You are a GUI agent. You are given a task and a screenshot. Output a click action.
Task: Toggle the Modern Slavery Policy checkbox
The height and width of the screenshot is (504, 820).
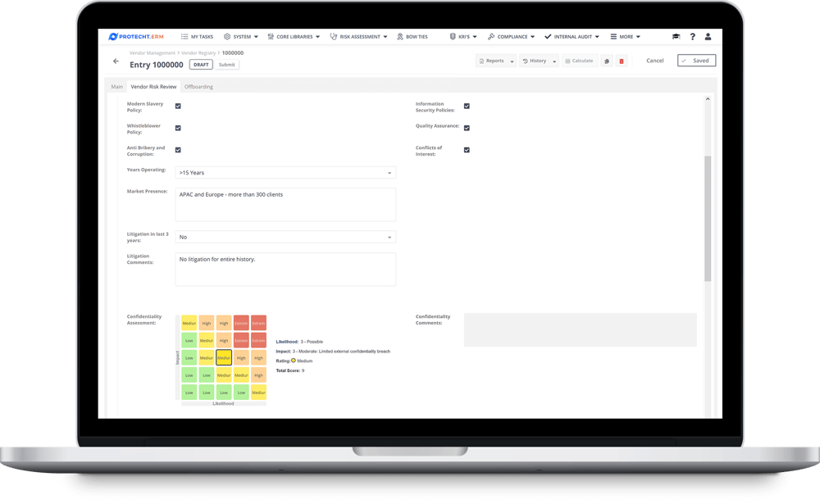[x=178, y=105]
